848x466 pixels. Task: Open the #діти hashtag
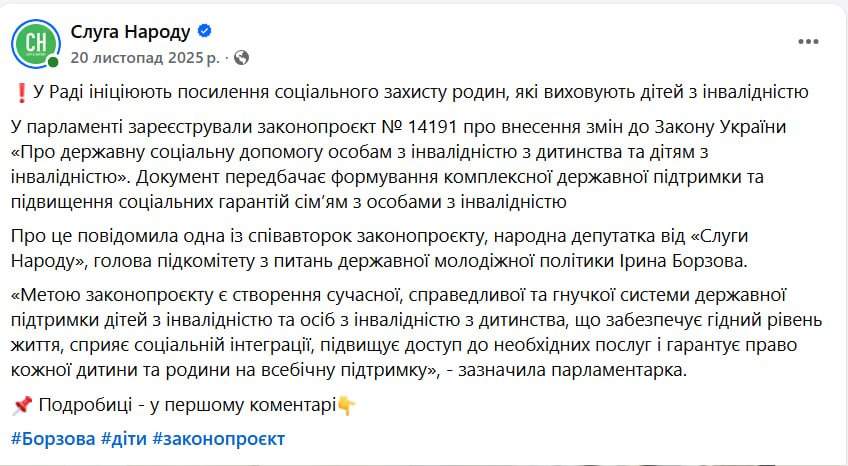(124, 439)
